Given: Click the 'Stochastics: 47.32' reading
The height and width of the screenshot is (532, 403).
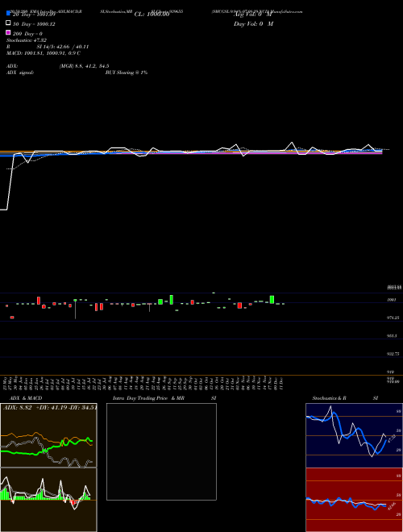Looking at the screenshot, I should point(27,40).
